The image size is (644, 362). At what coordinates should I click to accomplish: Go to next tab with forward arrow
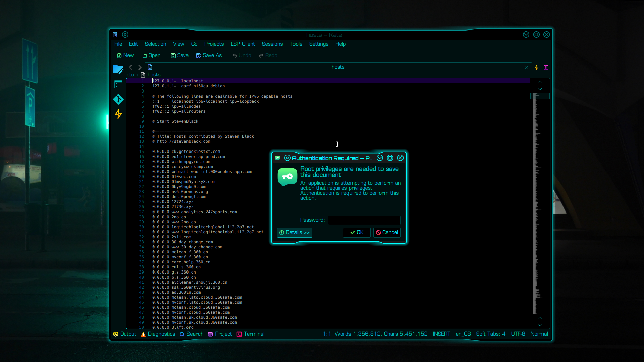coord(140,67)
